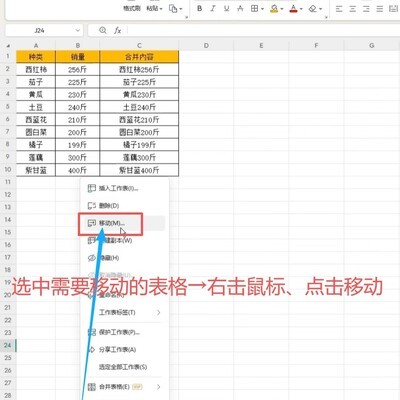Select column D header

[x=206, y=46]
